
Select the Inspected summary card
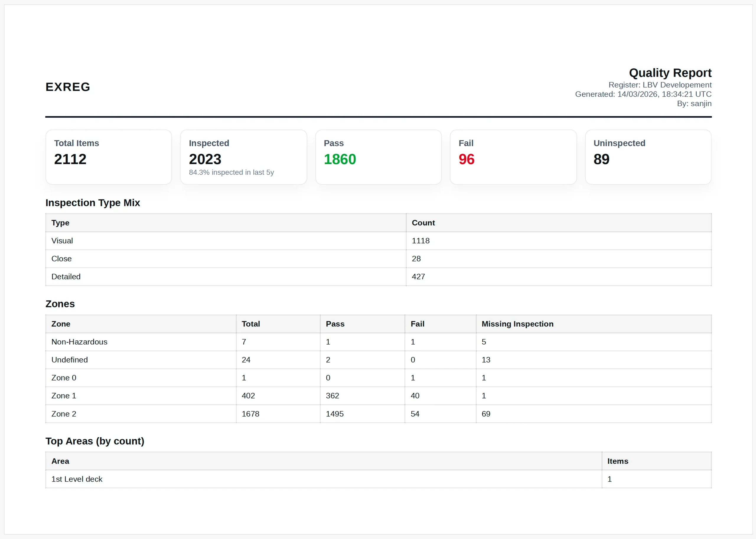[x=243, y=157]
